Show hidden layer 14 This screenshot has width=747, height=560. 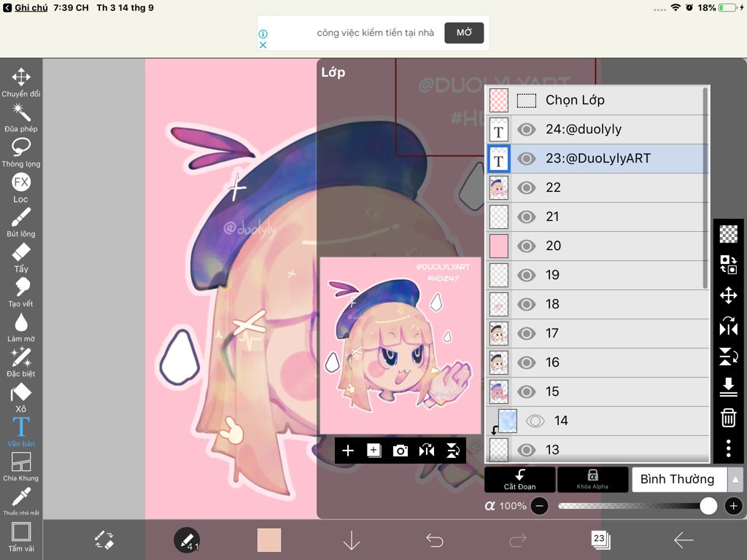[x=535, y=421]
